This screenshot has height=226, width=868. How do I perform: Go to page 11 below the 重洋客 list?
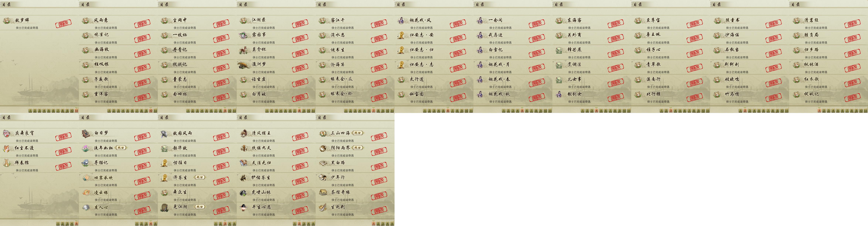click(156, 110)
